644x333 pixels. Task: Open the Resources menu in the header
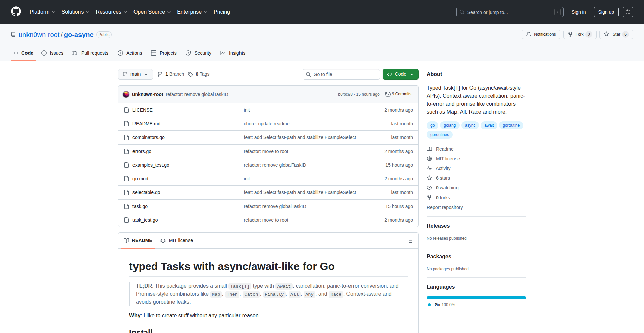pyautogui.click(x=111, y=12)
